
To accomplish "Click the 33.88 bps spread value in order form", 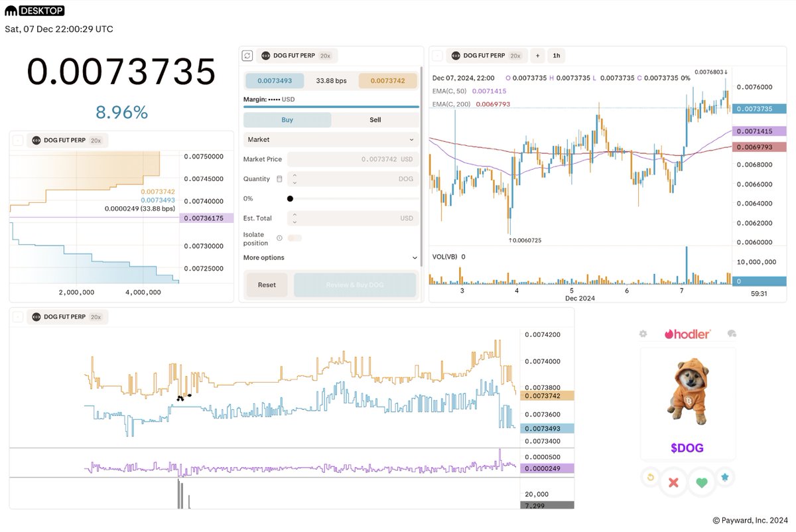I will (331, 81).
